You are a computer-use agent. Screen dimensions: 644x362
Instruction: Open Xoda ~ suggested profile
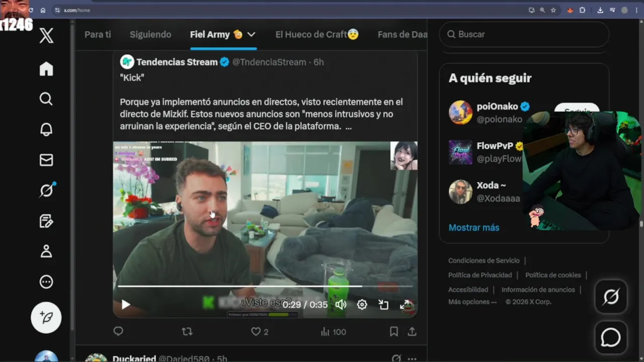pyautogui.click(x=492, y=185)
